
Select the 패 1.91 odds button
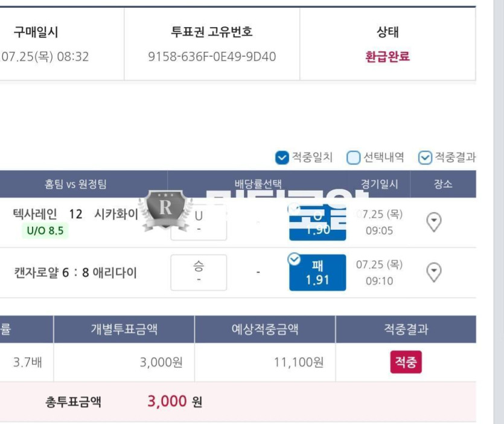[x=317, y=273]
